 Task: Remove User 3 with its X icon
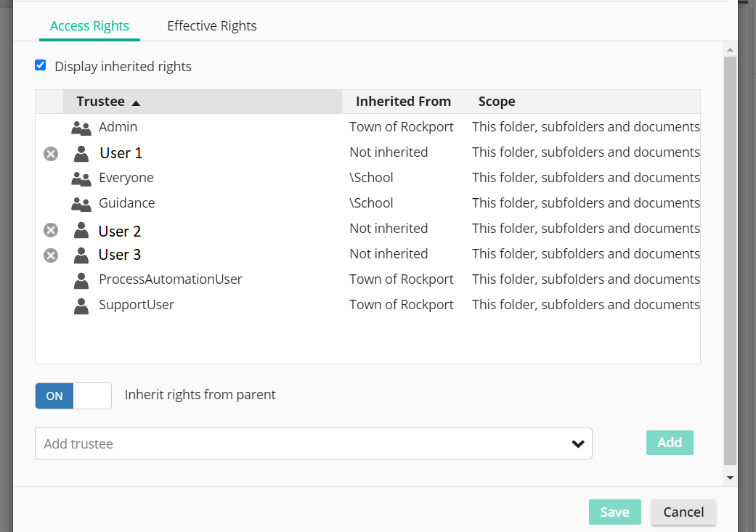[51, 255]
